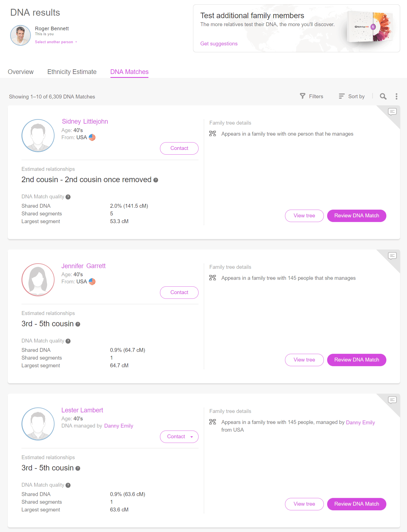Open the search magnifier icon

tap(383, 96)
